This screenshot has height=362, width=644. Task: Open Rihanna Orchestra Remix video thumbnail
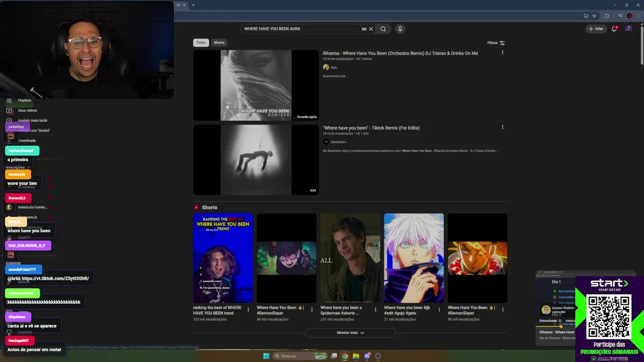(256, 85)
